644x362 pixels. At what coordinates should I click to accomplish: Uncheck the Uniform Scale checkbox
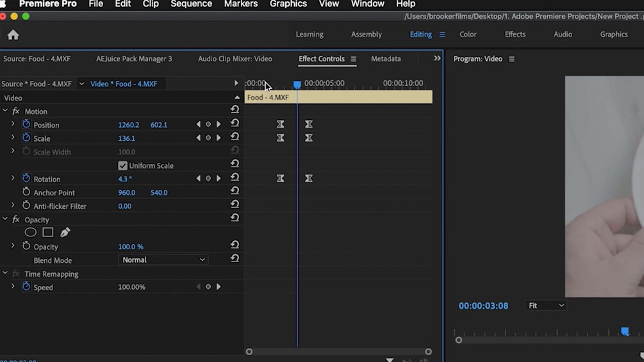pos(122,166)
